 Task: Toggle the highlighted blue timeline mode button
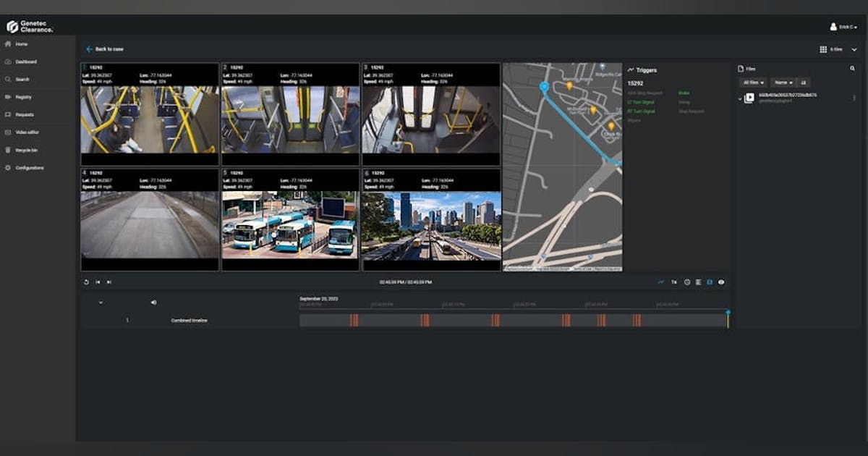click(710, 282)
